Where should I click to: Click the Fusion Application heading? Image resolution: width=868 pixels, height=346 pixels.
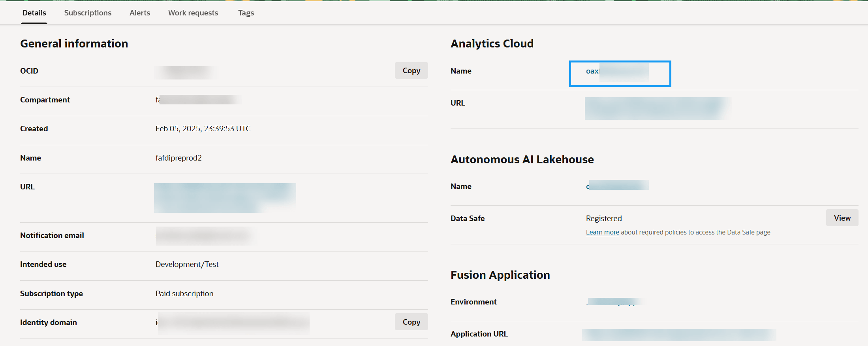pyautogui.click(x=500, y=275)
